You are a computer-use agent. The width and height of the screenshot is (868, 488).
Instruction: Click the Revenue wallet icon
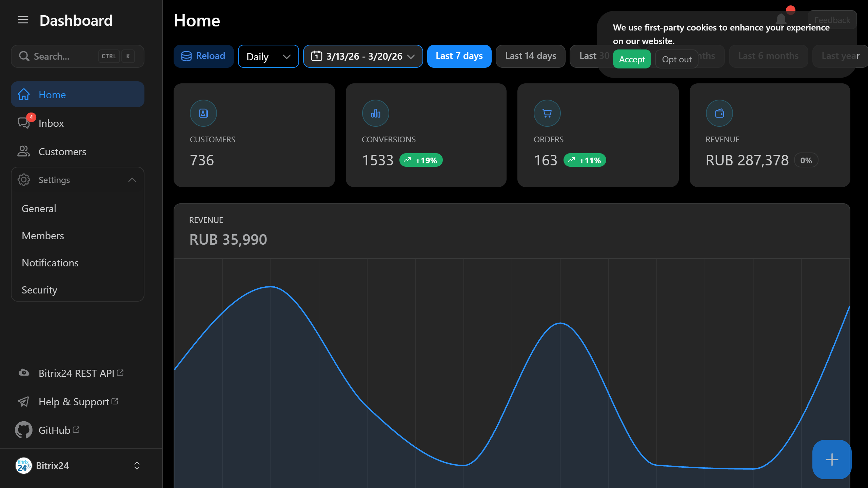coord(719,113)
